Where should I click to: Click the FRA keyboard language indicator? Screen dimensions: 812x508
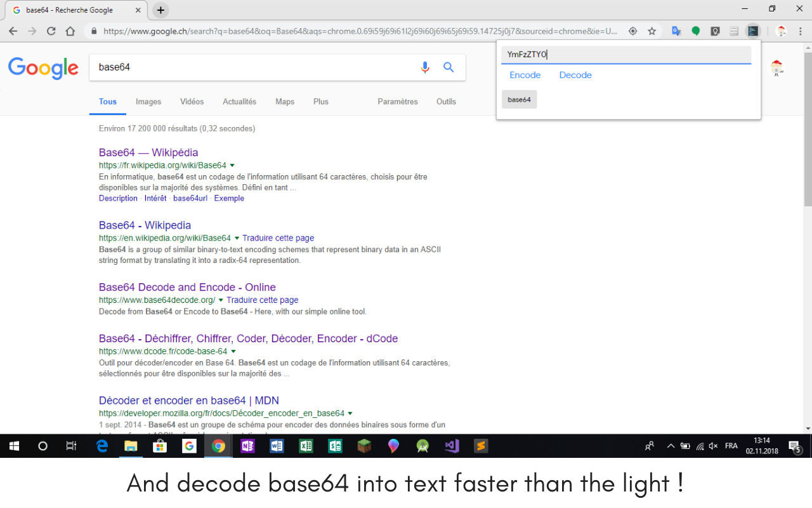click(x=731, y=446)
